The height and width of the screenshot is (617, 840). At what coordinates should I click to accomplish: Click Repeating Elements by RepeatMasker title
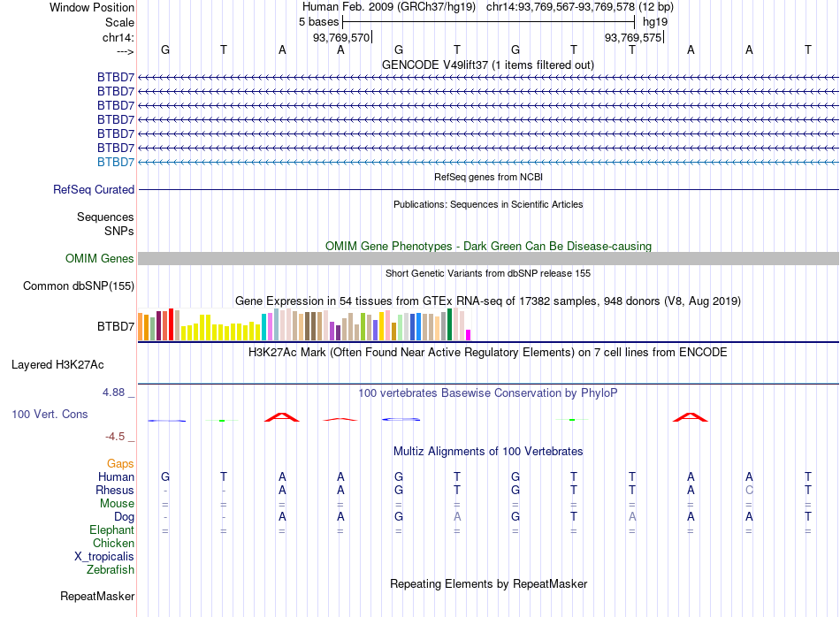click(x=489, y=583)
